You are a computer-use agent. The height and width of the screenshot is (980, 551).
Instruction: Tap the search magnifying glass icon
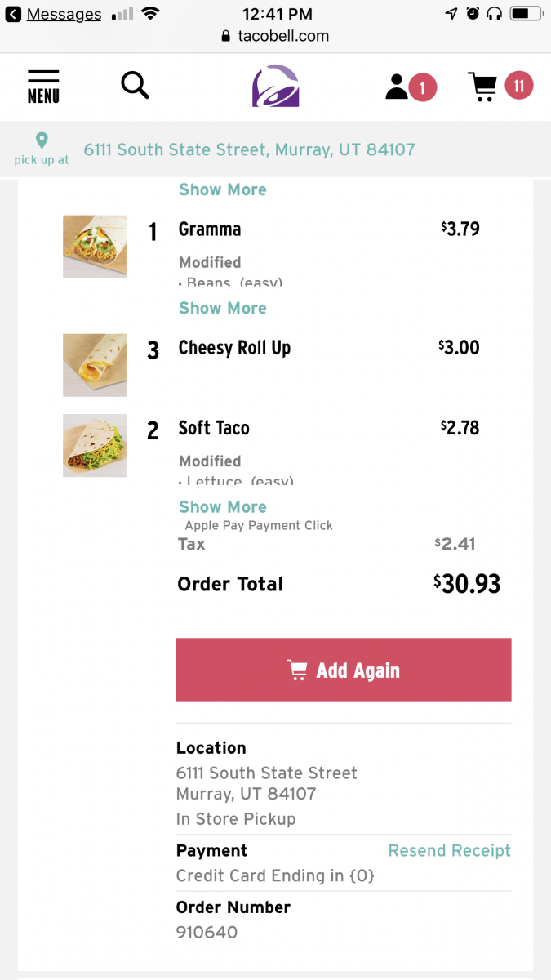coord(135,85)
